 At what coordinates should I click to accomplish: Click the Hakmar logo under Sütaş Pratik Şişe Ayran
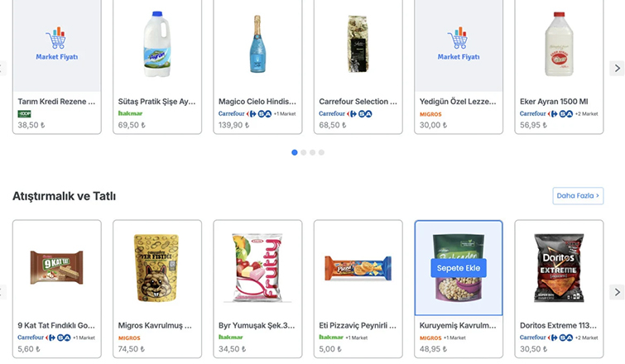[x=130, y=113]
